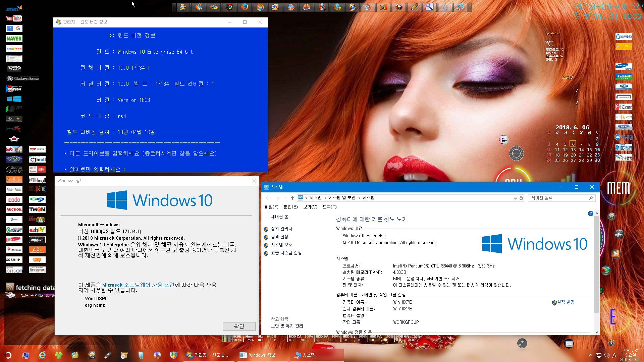
Task: Open the volume tray icon
Action: pos(606,355)
